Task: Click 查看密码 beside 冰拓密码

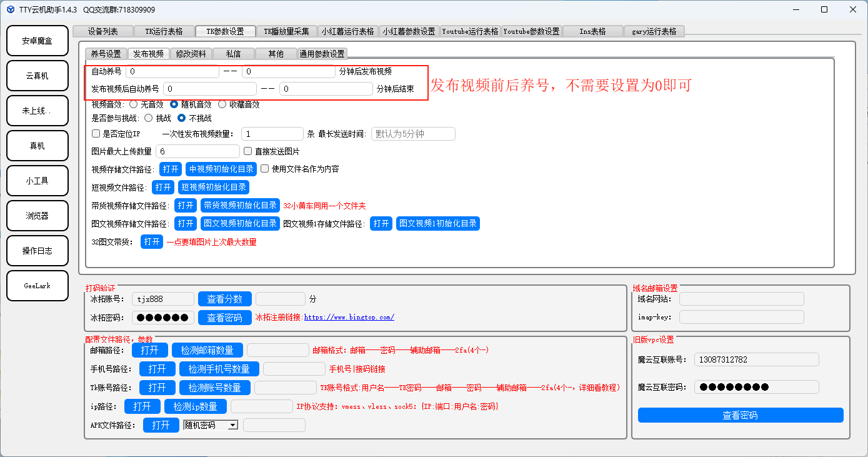Action: click(225, 318)
